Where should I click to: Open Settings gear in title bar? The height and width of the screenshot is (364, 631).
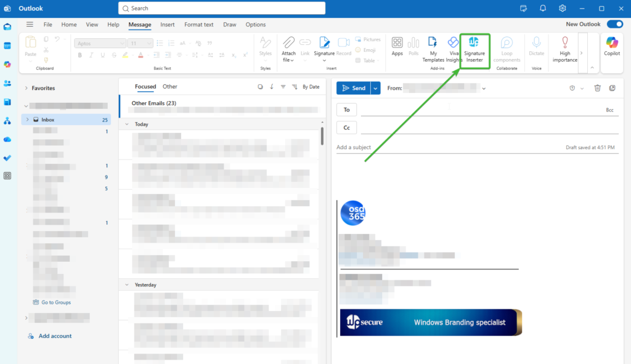(x=562, y=8)
